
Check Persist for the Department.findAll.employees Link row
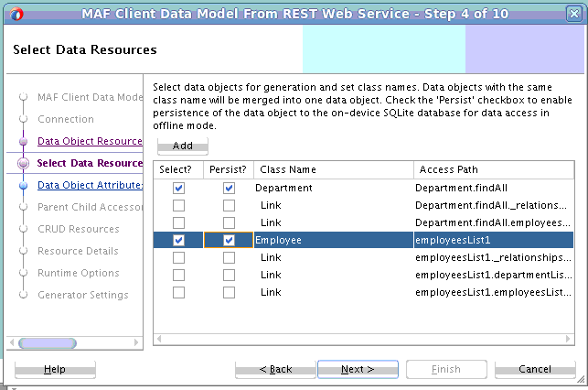tap(229, 222)
